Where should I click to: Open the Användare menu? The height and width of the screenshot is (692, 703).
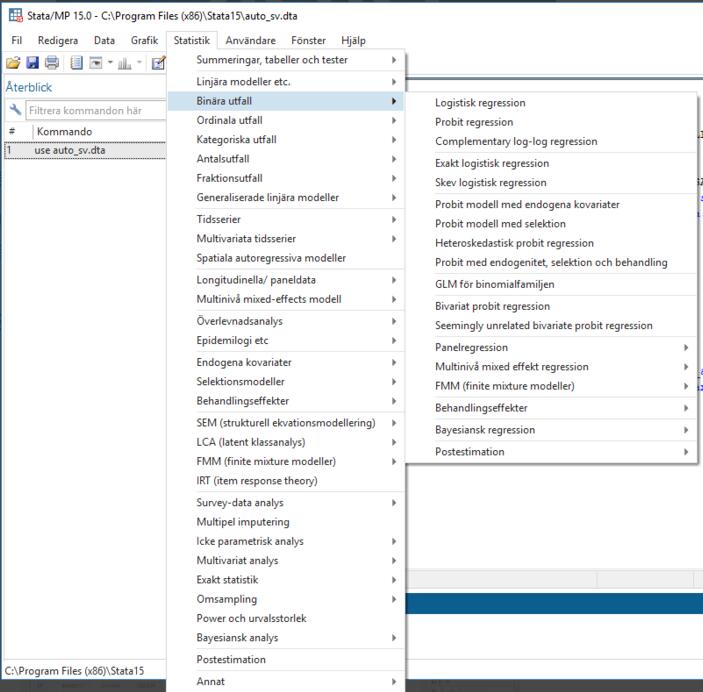(251, 40)
